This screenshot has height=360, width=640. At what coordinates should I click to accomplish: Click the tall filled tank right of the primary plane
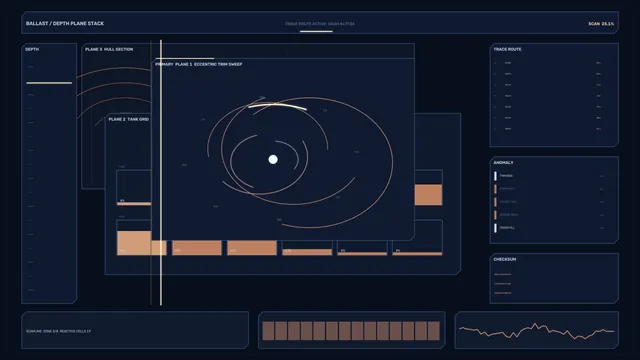(429, 195)
